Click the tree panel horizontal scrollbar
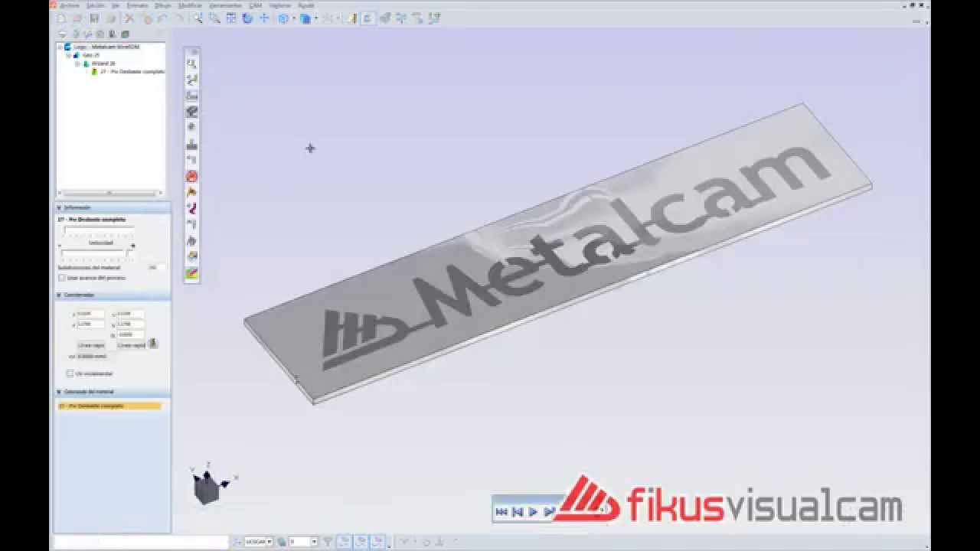The height and width of the screenshot is (551, 980). [109, 193]
